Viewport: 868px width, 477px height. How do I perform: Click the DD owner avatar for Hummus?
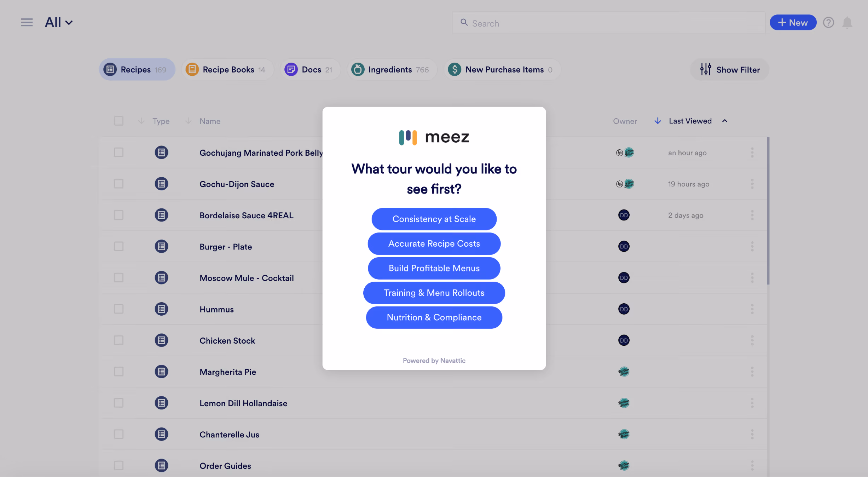point(624,309)
